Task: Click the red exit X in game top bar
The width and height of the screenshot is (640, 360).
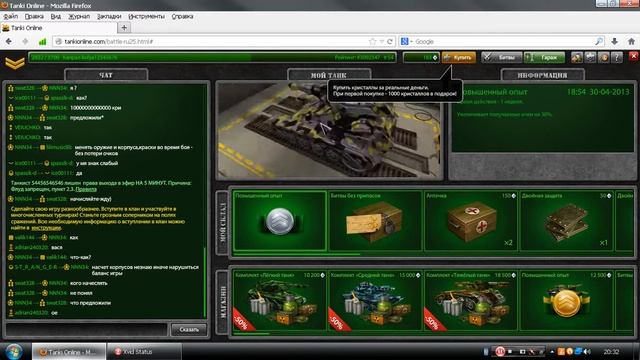Action: pos(633,56)
